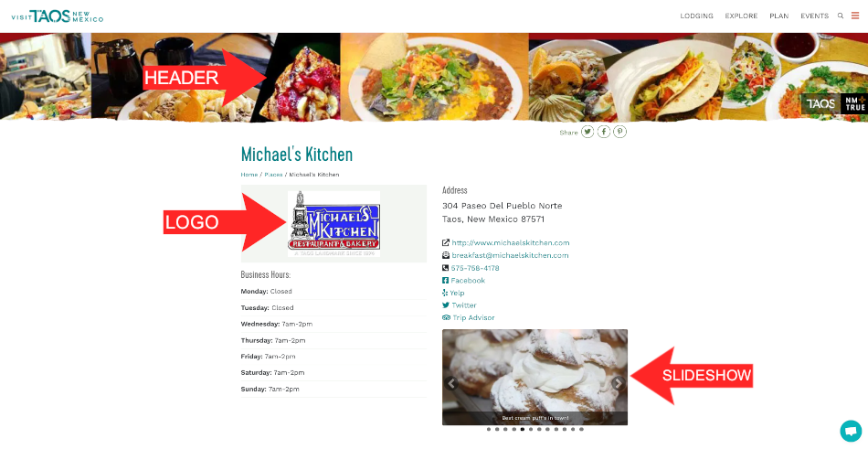Open the Explore menu

pyautogui.click(x=741, y=16)
